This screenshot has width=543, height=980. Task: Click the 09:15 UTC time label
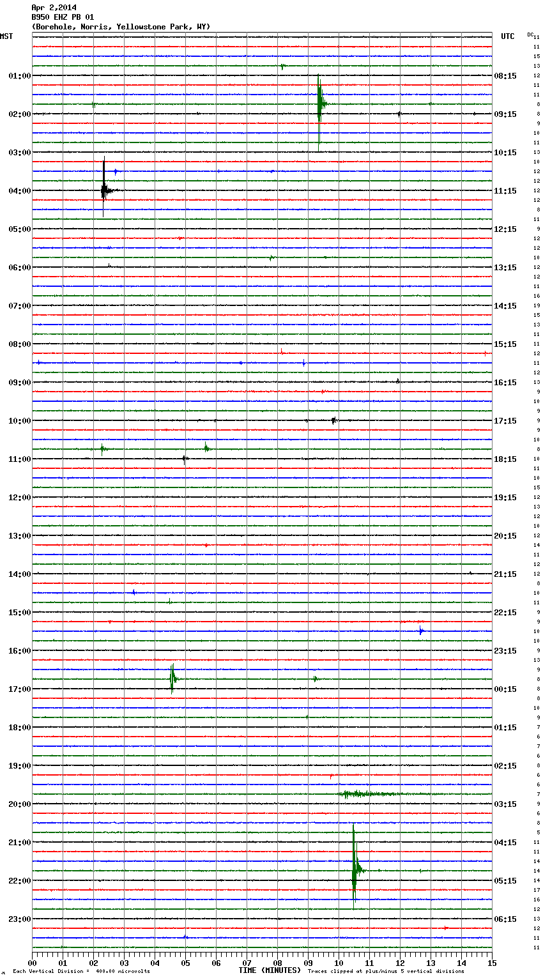pos(505,114)
